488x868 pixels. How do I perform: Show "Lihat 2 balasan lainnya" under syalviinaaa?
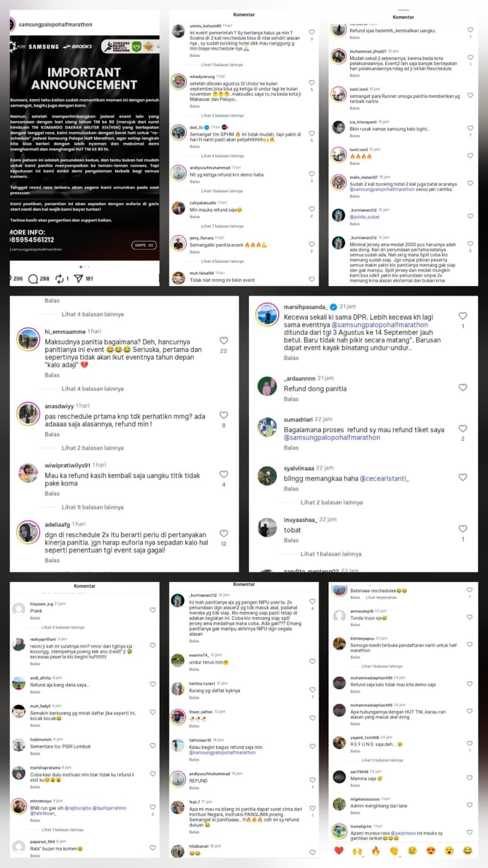point(331,502)
